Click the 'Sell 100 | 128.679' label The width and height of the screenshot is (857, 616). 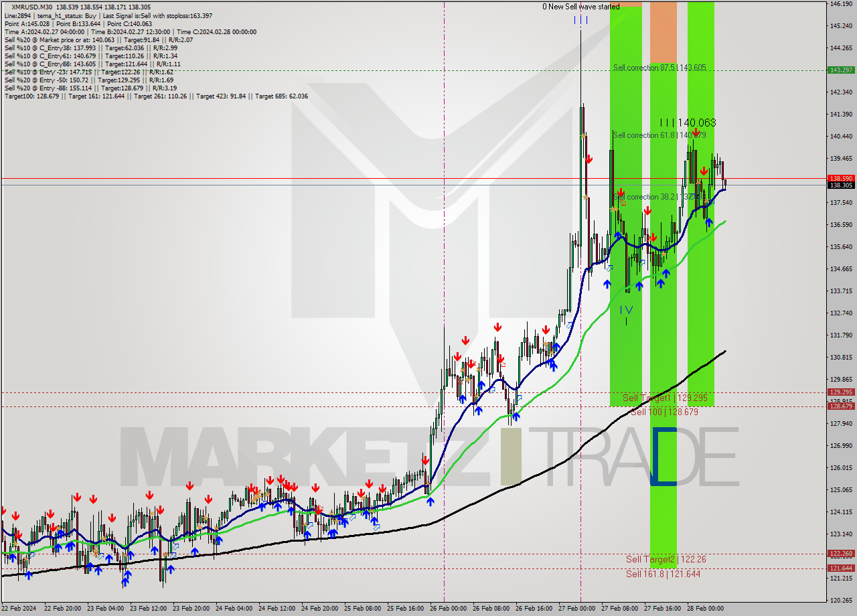pyautogui.click(x=664, y=412)
